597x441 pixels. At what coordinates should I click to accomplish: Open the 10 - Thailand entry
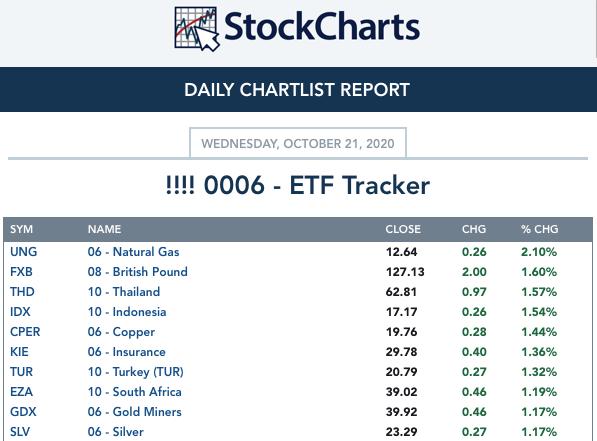click(124, 292)
